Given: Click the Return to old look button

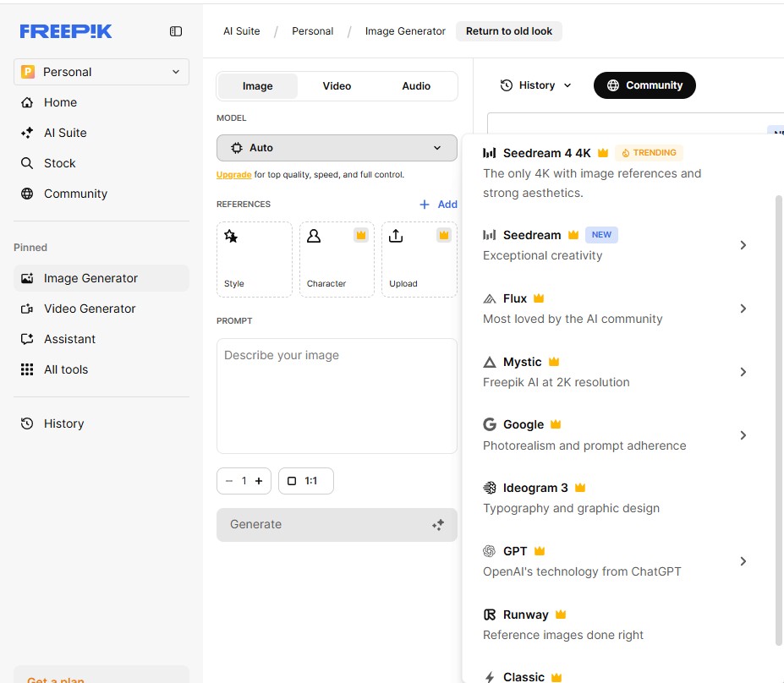Looking at the screenshot, I should (508, 31).
